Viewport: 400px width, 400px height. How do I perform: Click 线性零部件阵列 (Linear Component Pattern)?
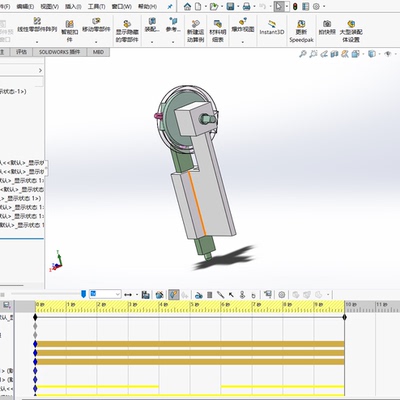pyautogui.click(x=37, y=25)
